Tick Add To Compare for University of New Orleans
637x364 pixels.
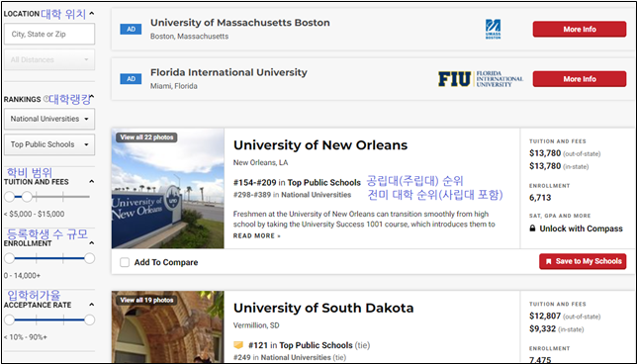(x=125, y=262)
